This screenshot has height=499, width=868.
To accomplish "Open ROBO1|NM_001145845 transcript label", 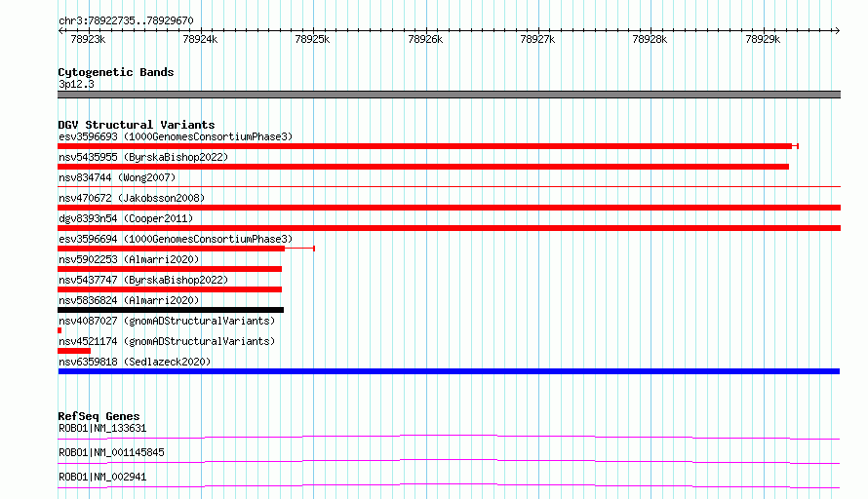I will pyautogui.click(x=111, y=452).
